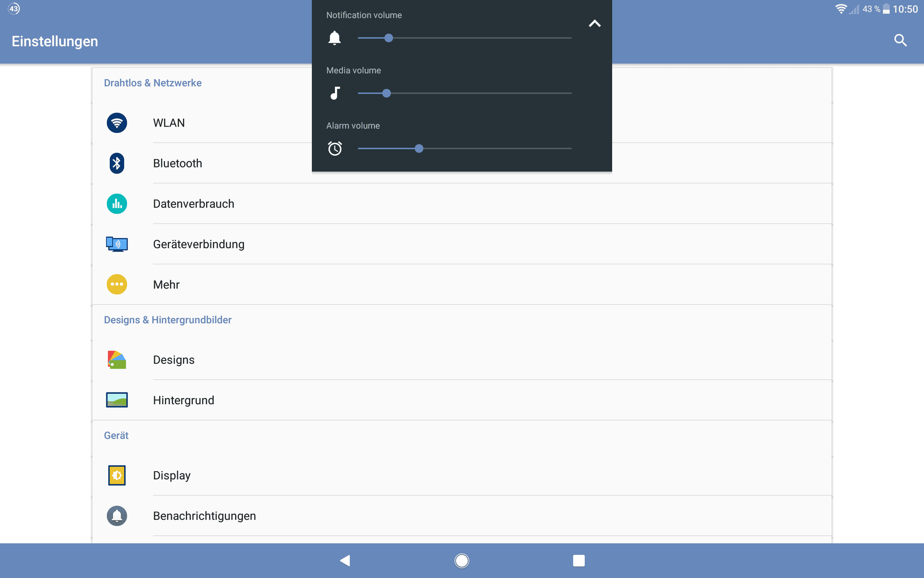
Task: Tap the alarm clock volume icon
Action: (335, 148)
